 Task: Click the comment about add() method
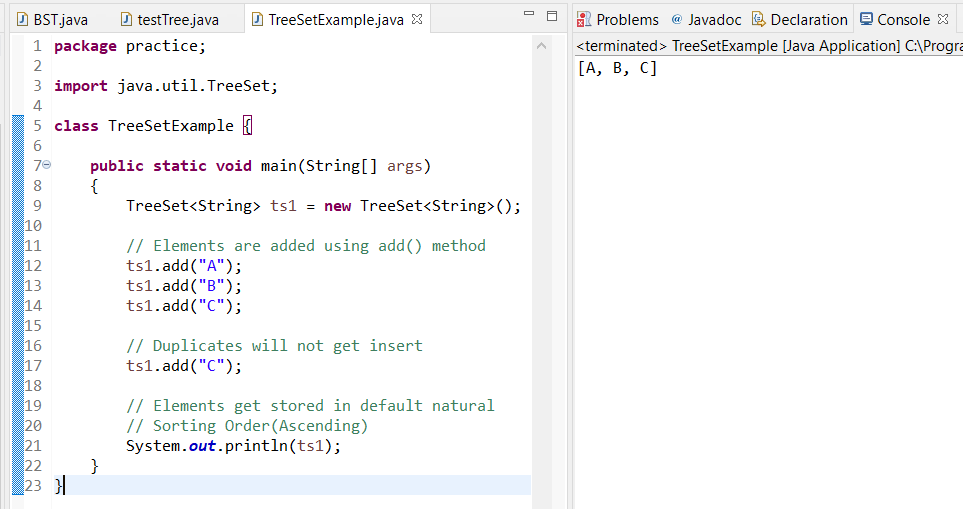point(306,246)
